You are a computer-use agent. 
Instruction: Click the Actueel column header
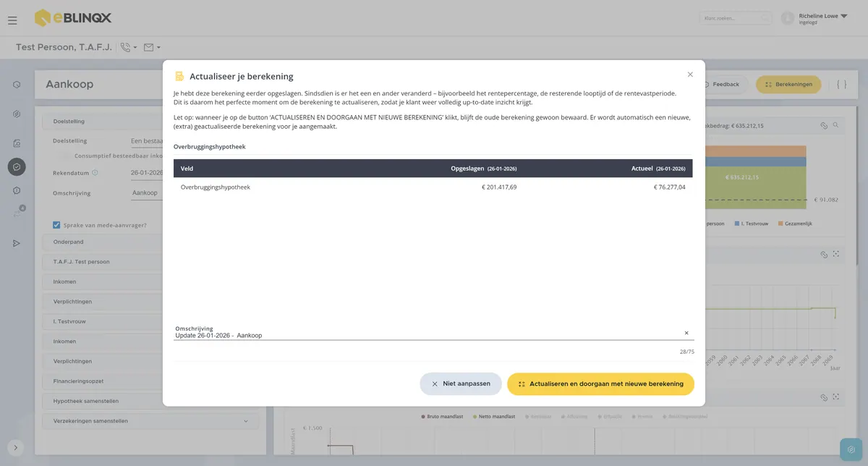coord(658,169)
